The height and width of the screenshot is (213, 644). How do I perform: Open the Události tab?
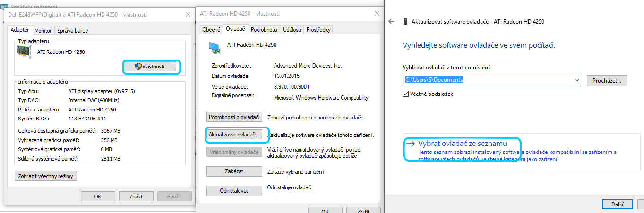click(x=292, y=30)
